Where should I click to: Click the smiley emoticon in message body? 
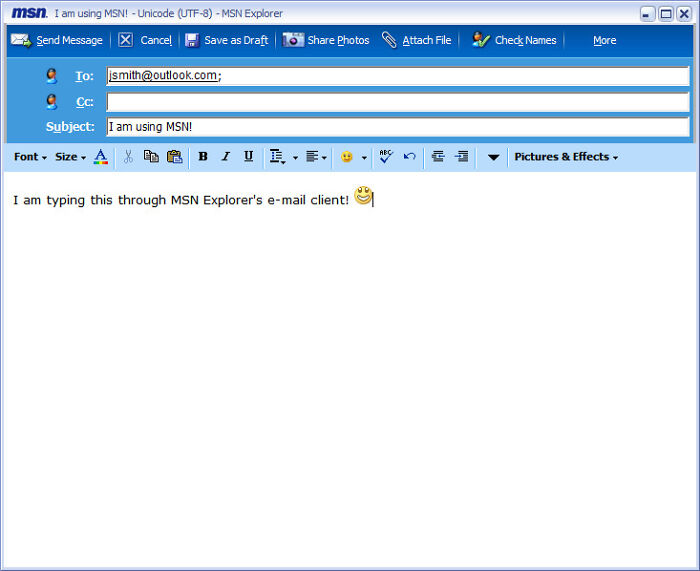(x=363, y=196)
